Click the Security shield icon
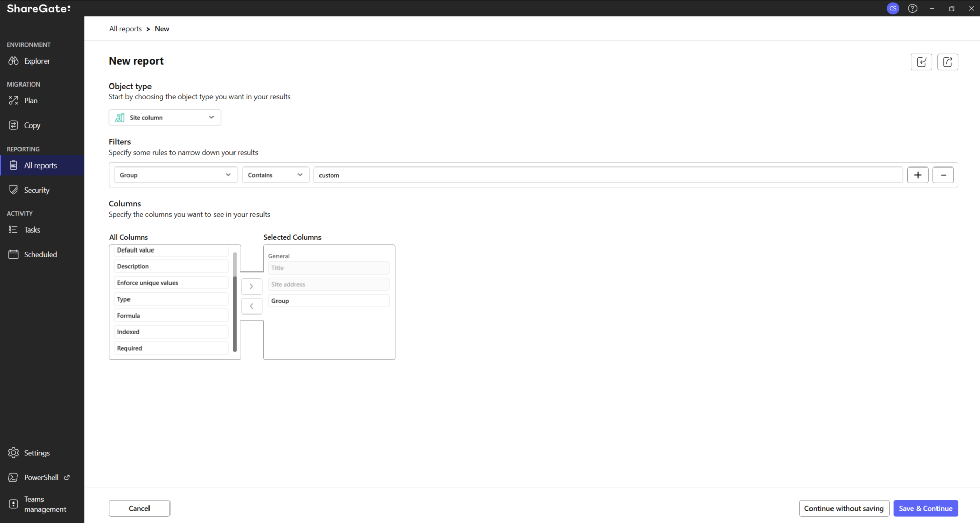980x523 pixels. [x=13, y=190]
